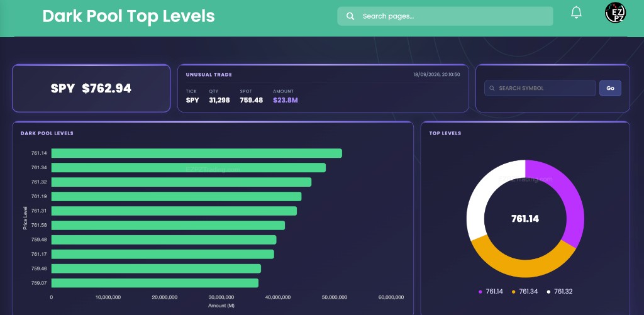Screen dimensions: 644x315
Task: Click the Top Levels panel heading
Action: click(x=445, y=133)
